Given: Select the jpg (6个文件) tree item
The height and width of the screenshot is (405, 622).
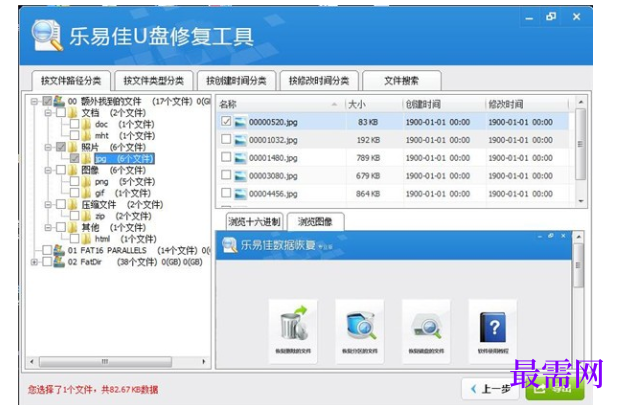Looking at the screenshot, I should 124,159.
